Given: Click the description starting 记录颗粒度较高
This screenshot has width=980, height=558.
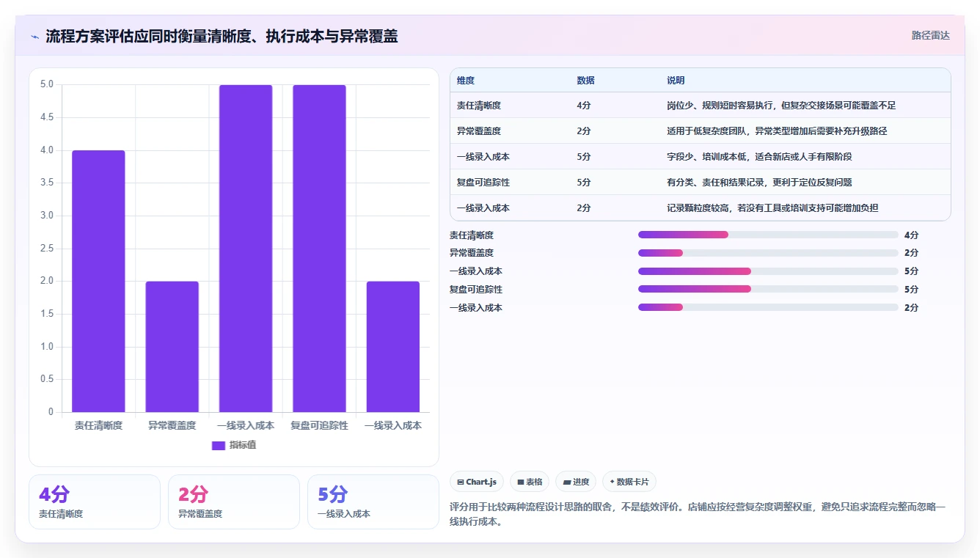Looking at the screenshot, I should [x=772, y=208].
